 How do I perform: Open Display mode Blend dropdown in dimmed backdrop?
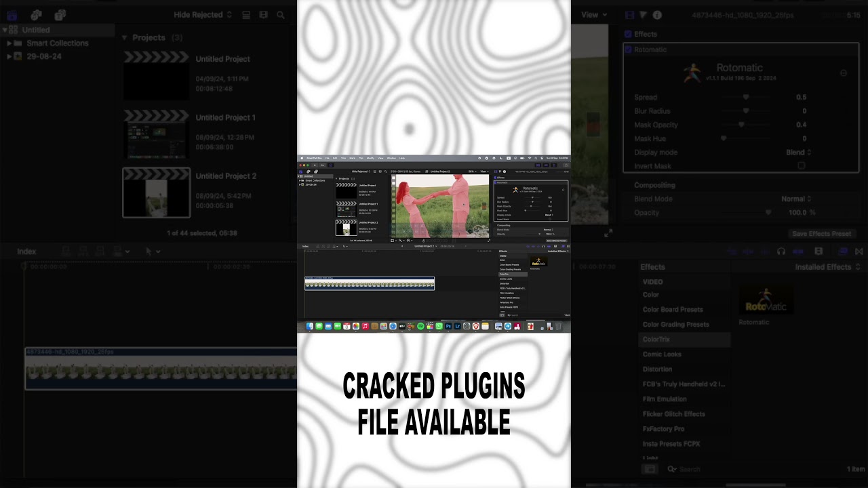tap(798, 152)
